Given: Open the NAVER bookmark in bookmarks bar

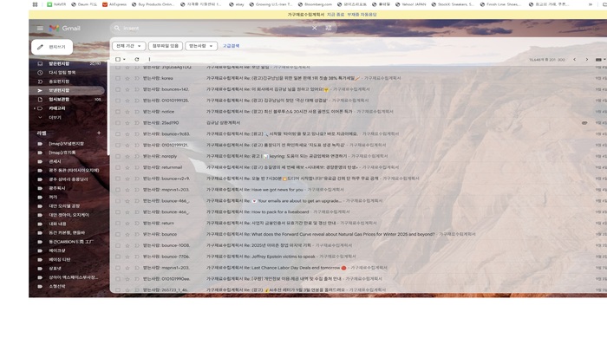Looking at the screenshot, I should [x=61, y=4].
